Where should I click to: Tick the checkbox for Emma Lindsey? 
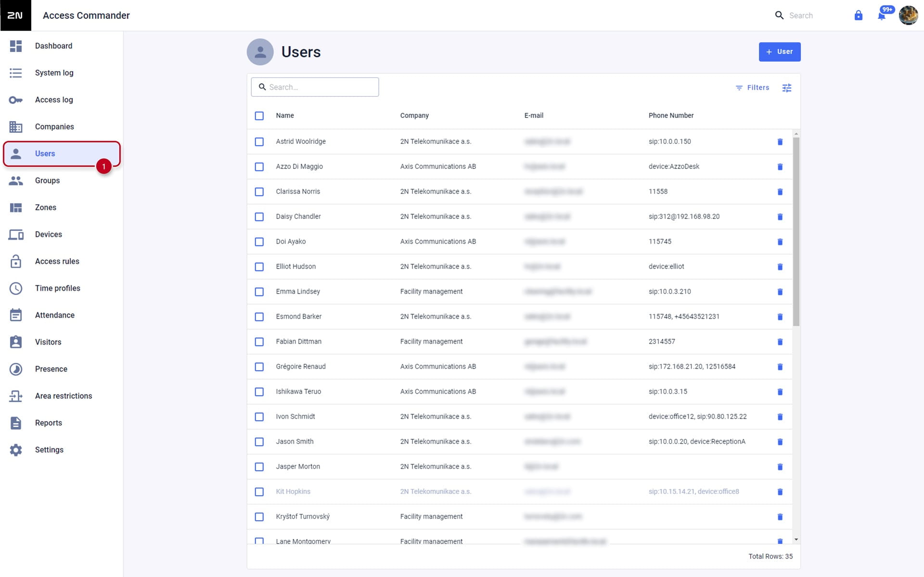(x=259, y=292)
